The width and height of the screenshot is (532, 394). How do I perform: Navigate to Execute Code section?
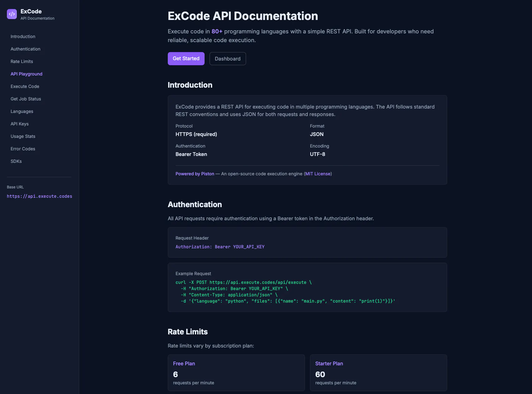point(25,86)
